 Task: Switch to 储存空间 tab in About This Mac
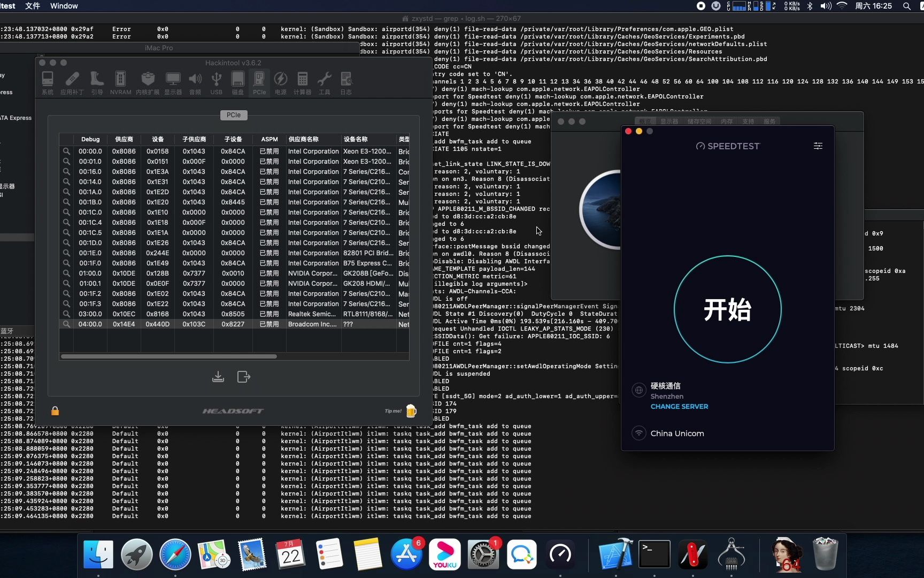tap(699, 121)
